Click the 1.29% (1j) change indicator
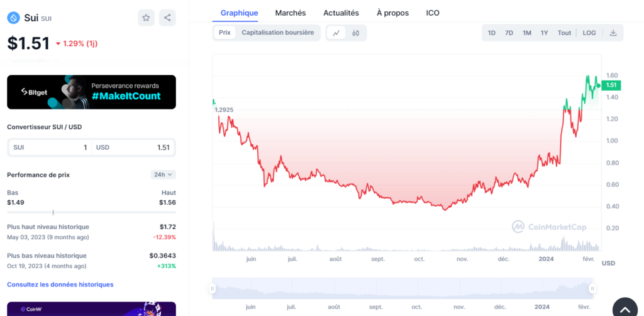The image size is (644, 316). point(76,43)
